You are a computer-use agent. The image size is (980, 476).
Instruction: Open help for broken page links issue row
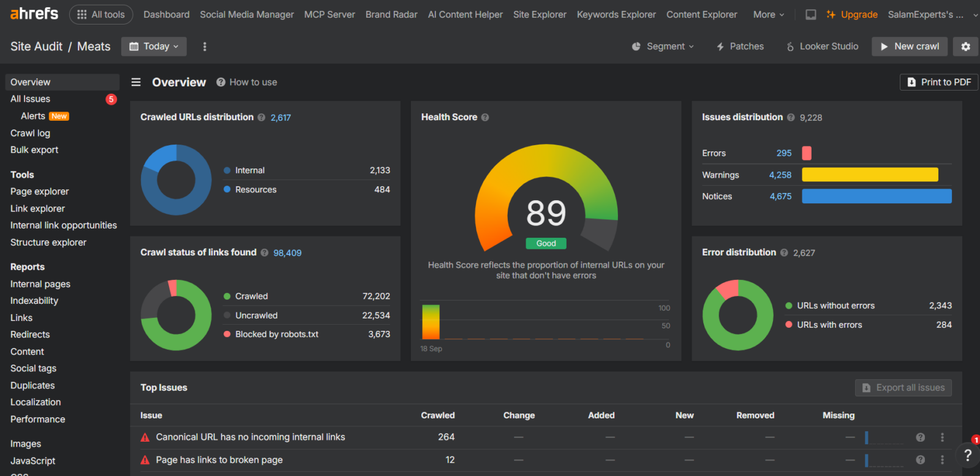(x=920, y=460)
